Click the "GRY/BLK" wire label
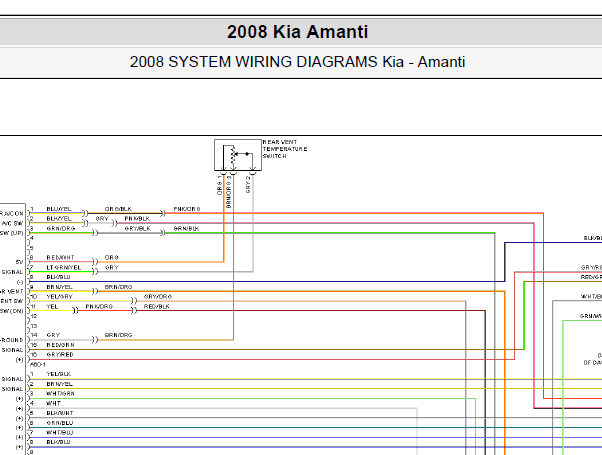 tap(137, 228)
